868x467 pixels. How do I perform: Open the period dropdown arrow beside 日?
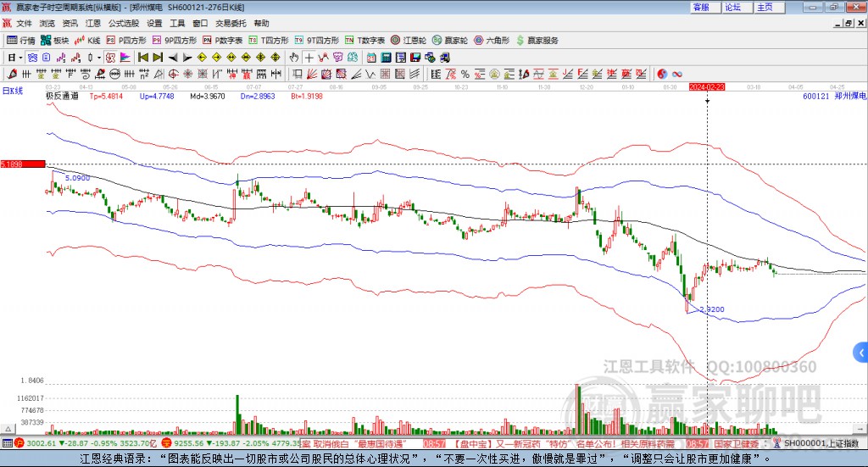[22, 58]
